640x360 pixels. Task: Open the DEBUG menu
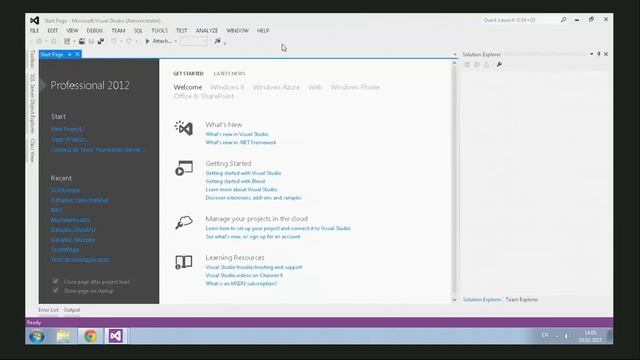coord(95,31)
